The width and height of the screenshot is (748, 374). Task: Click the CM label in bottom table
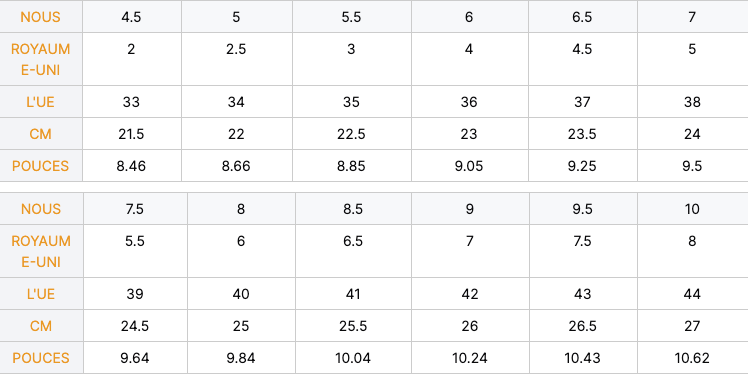point(41,326)
